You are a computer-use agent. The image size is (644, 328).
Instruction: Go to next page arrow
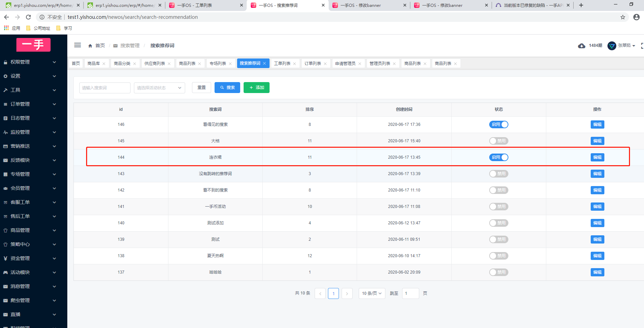(x=347, y=293)
